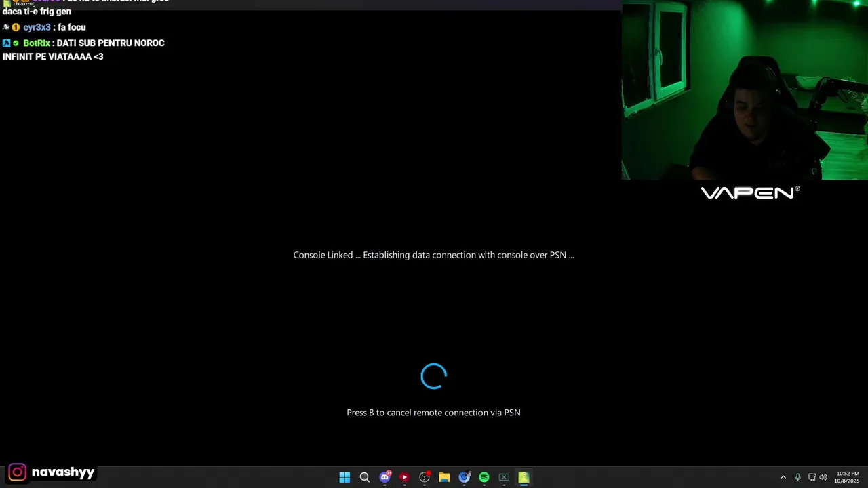Open network settings tray icon
Image resolution: width=868 pixels, height=488 pixels.
[x=812, y=477]
